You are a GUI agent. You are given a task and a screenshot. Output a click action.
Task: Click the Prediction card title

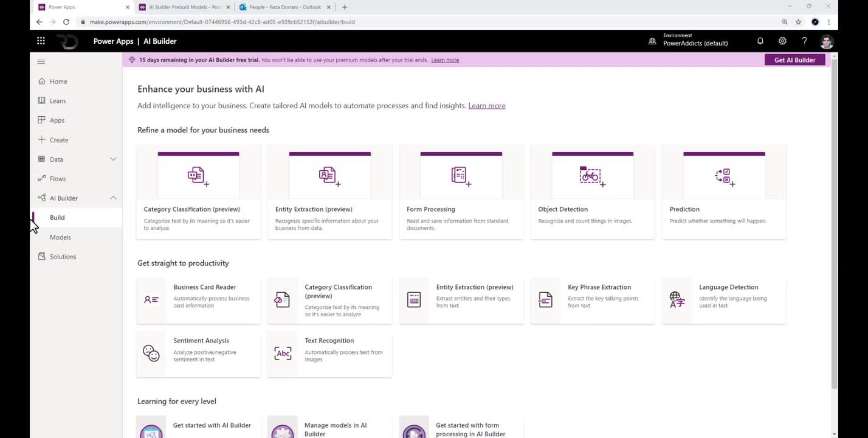coord(684,209)
